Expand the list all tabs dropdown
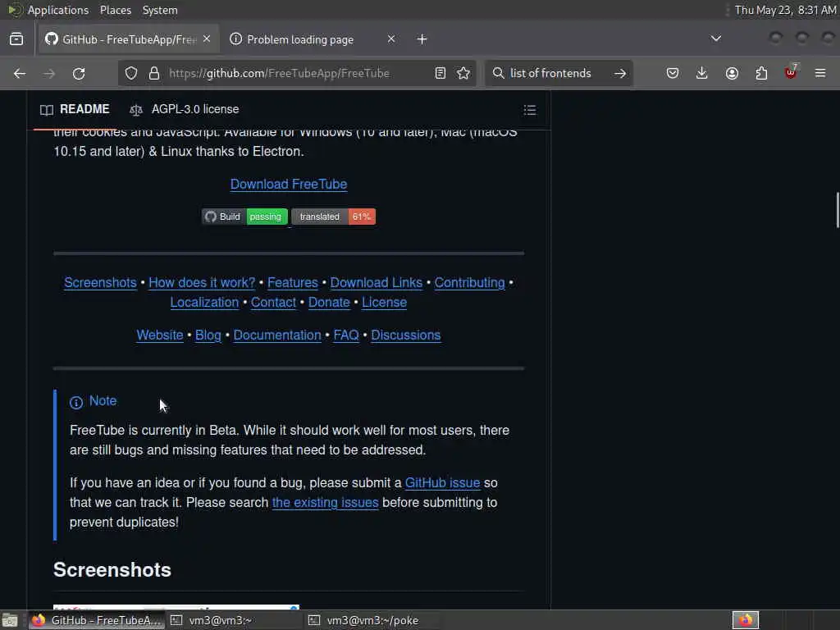This screenshot has height=630, width=840. click(x=715, y=39)
